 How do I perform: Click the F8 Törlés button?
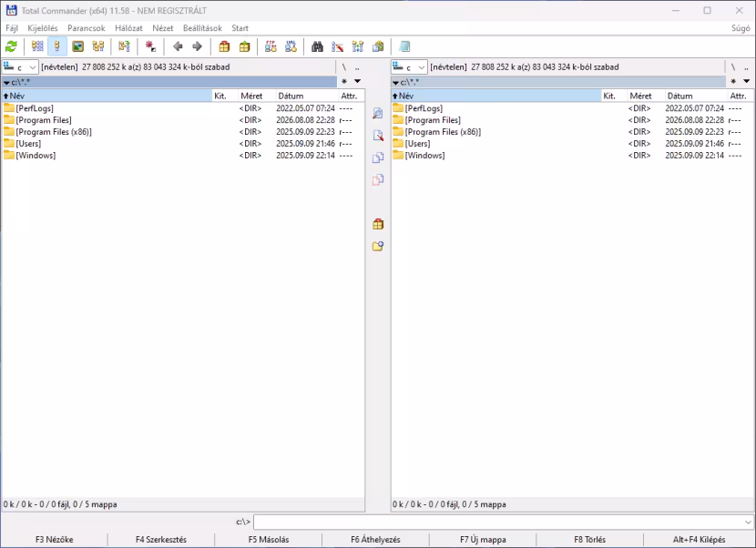589,539
